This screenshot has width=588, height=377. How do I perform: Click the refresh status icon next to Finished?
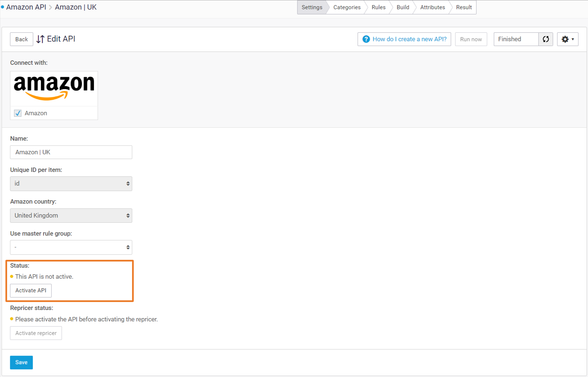[x=546, y=39]
